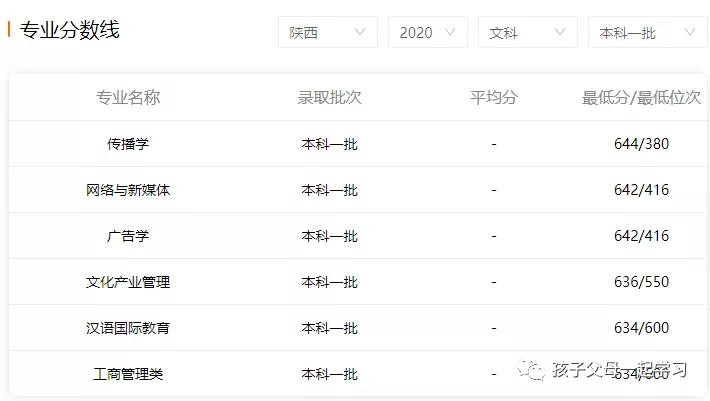Open the 传播学 major entry

point(128,144)
